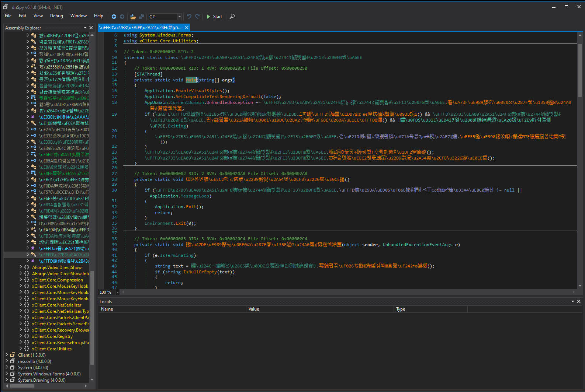Viewport: 585px width, 392px height.
Task: Click the navigate forward arrow icon
Action: tap(122, 17)
